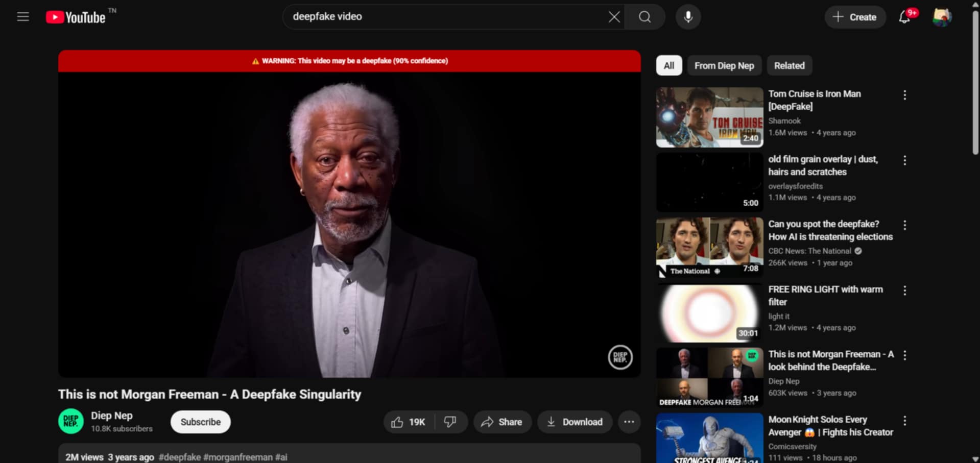This screenshot has height=463, width=980.
Task: Download this video
Action: point(575,422)
